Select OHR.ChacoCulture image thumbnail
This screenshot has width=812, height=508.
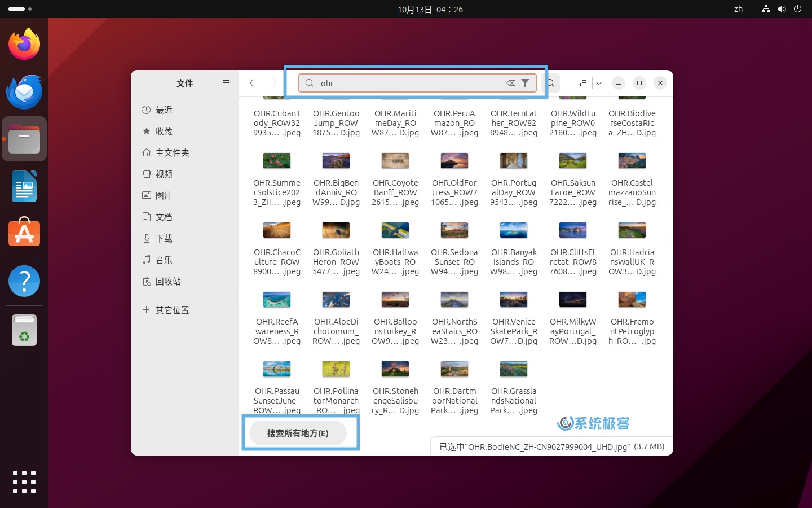[x=277, y=230]
